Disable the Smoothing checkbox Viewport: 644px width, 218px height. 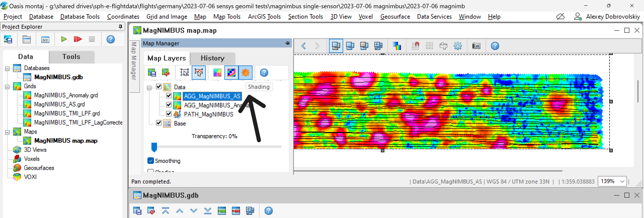150,161
